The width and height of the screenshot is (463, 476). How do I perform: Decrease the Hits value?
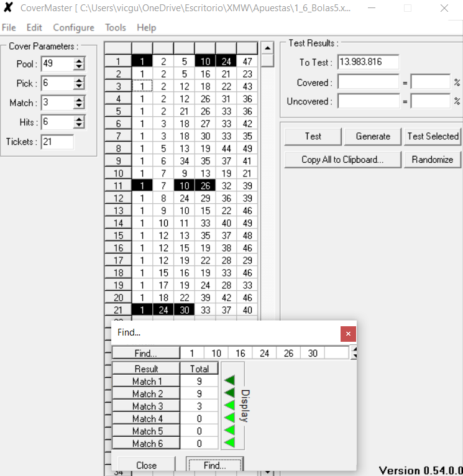(79, 125)
